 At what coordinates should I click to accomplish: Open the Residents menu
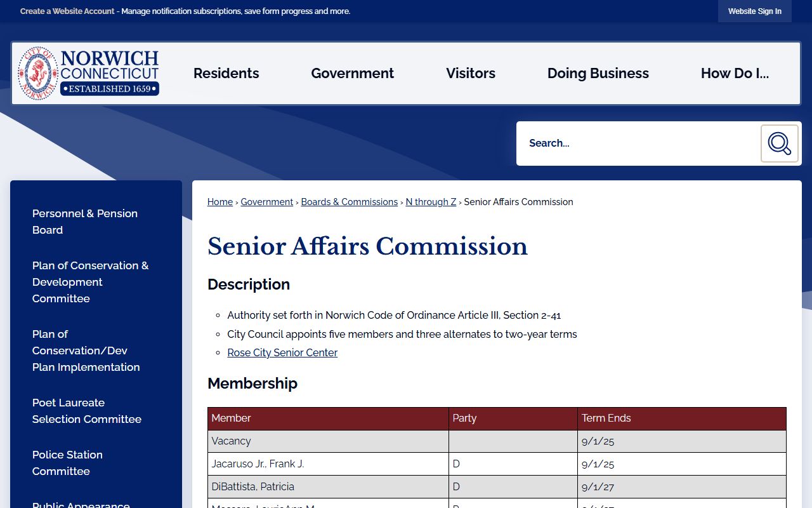226,74
